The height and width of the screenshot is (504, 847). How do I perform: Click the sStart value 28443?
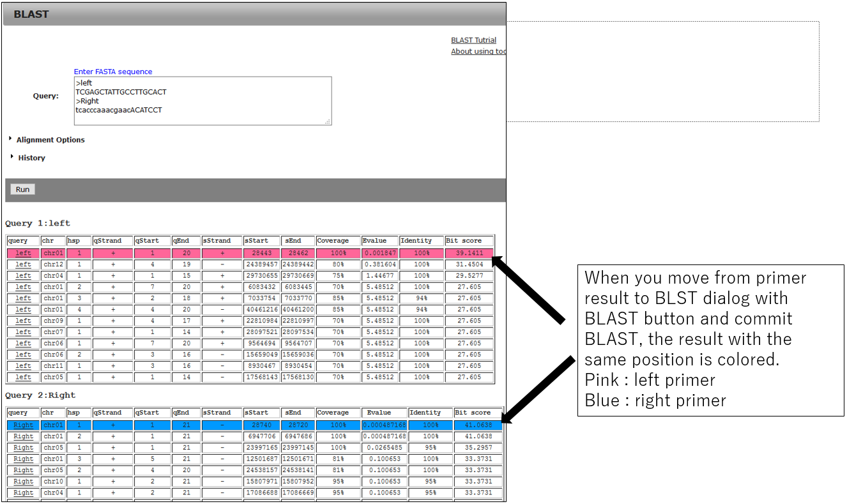coord(262,254)
